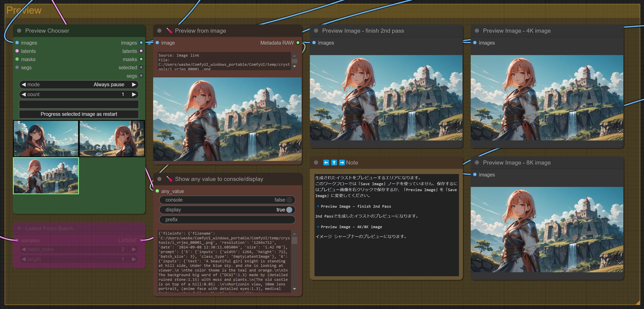This screenshot has height=309, width=644.
Task: Collapse the Preview Chooser node via its dot
Action: point(19,31)
